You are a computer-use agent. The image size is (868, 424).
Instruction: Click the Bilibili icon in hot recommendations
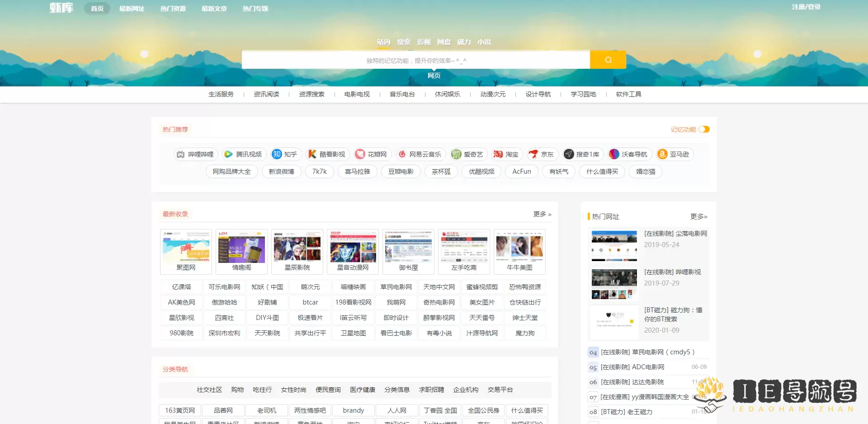[180, 154]
